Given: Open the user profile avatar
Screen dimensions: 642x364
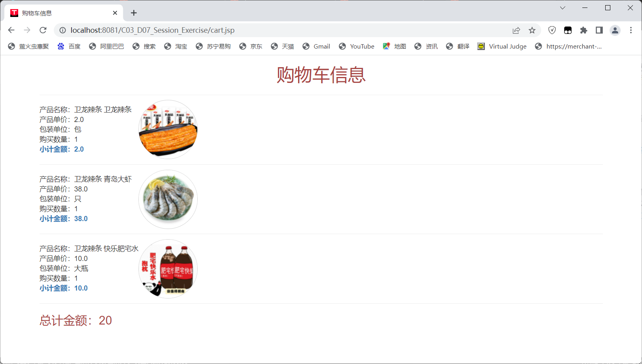Looking at the screenshot, I should click(x=615, y=30).
